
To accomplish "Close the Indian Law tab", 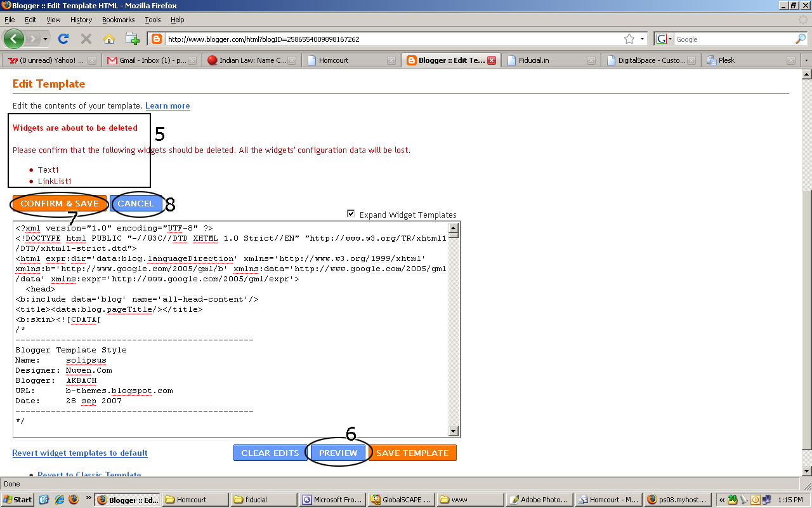I will pos(292,60).
